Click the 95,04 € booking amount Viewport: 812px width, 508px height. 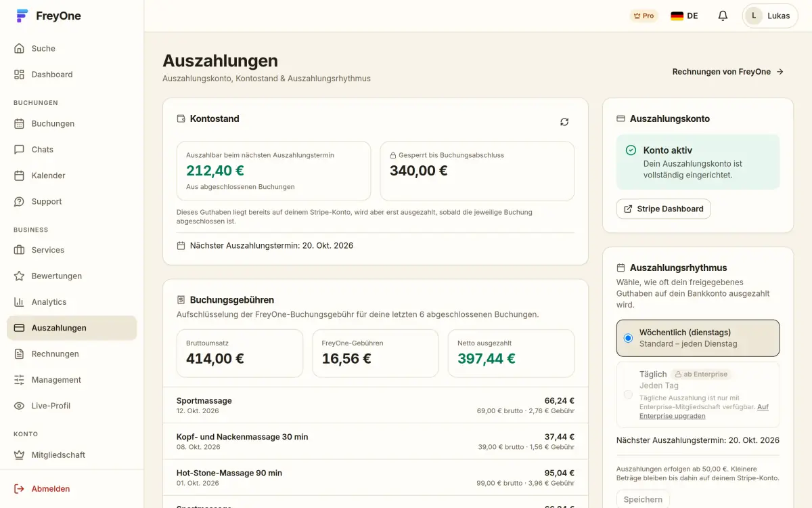559,473
